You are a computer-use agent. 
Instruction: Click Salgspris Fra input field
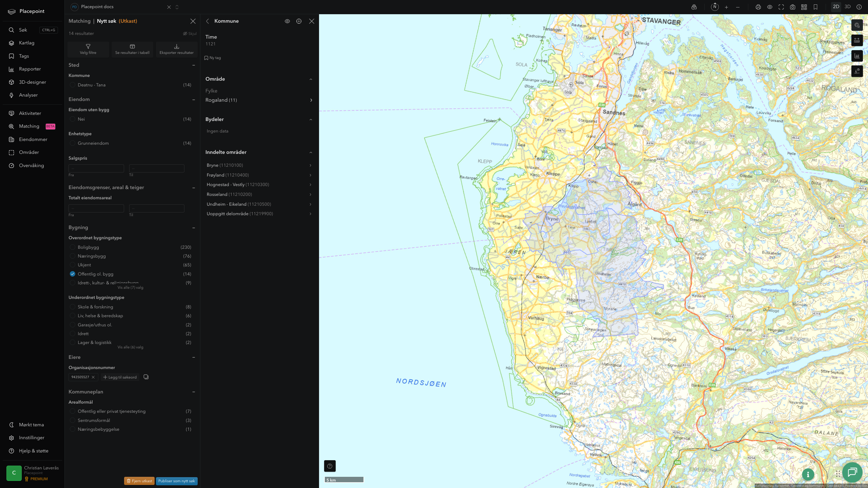click(96, 168)
